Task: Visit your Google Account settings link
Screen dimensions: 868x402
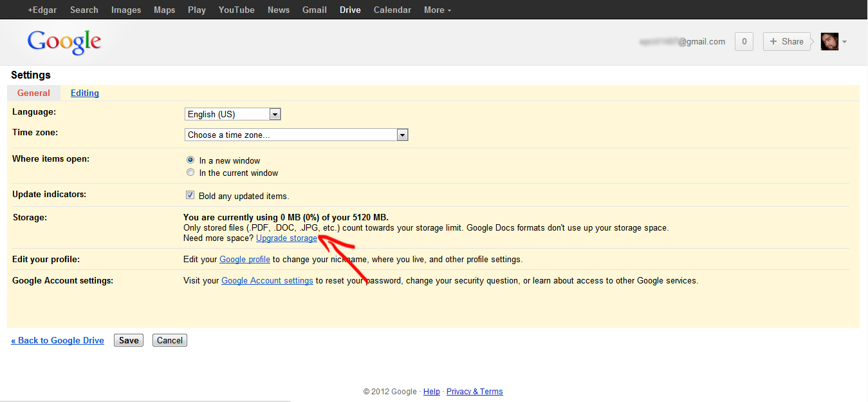Action: (x=267, y=280)
